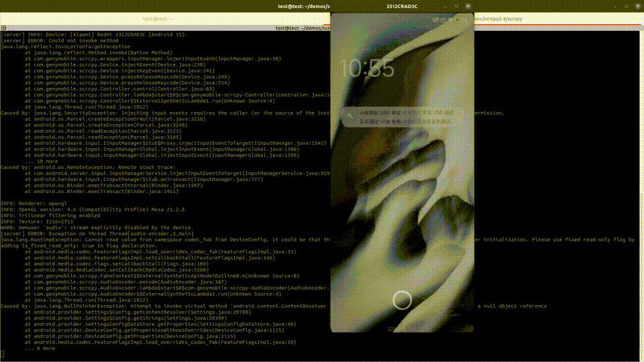Switch to the first terminal tab test@test: ~
Image resolution: width=644 pixels, height=362 pixels.
click(x=158, y=19)
